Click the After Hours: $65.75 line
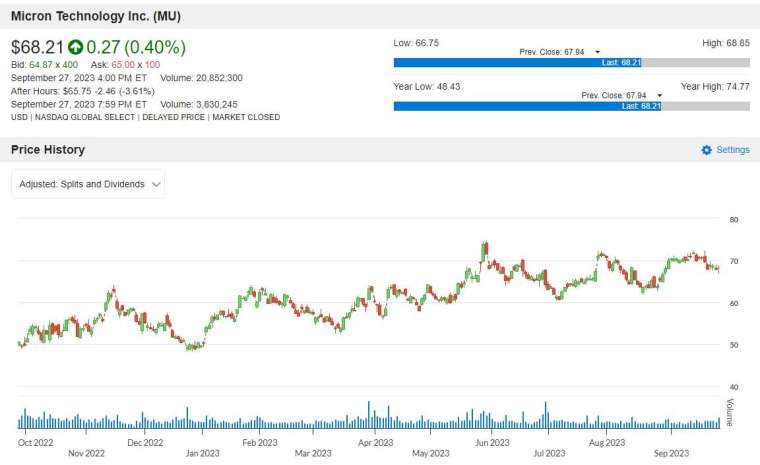Screen dimensions: 760x465 tap(82, 91)
